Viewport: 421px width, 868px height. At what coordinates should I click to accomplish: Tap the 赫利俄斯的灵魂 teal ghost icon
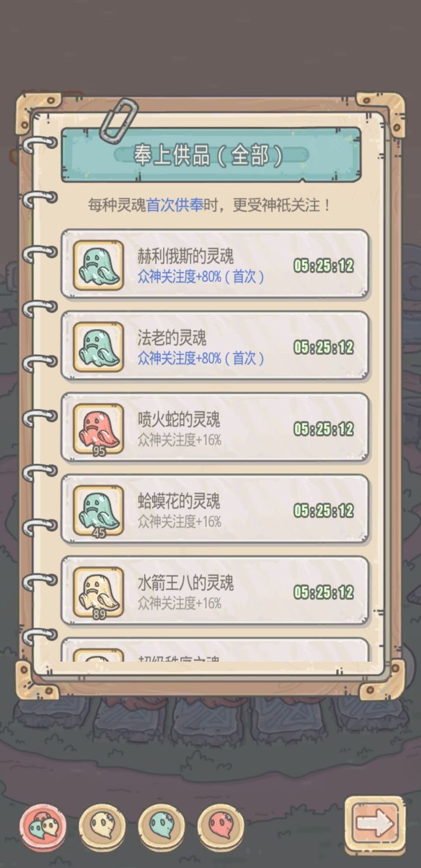(x=98, y=265)
